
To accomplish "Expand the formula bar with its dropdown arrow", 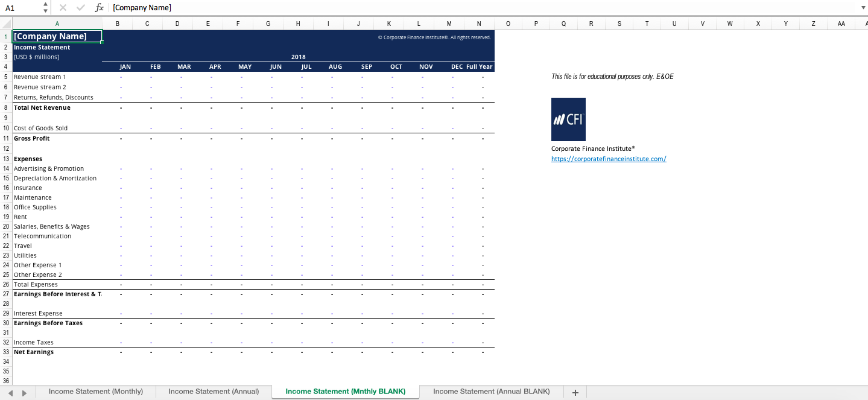I will [x=863, y=8].
